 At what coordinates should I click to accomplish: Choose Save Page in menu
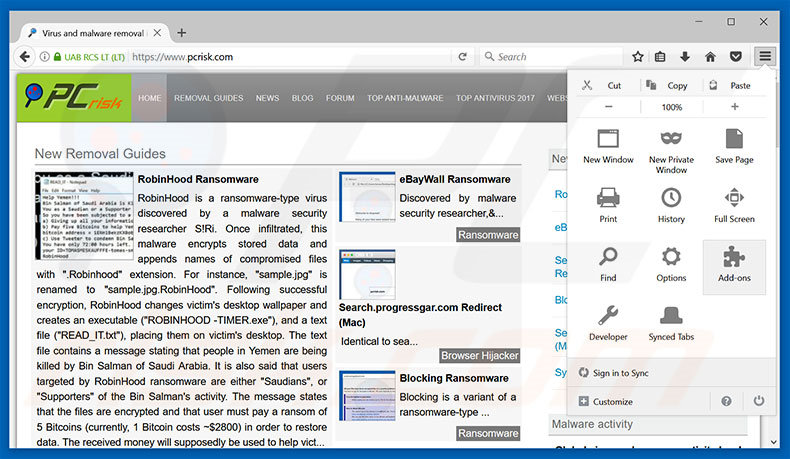[x=734, y=146]
